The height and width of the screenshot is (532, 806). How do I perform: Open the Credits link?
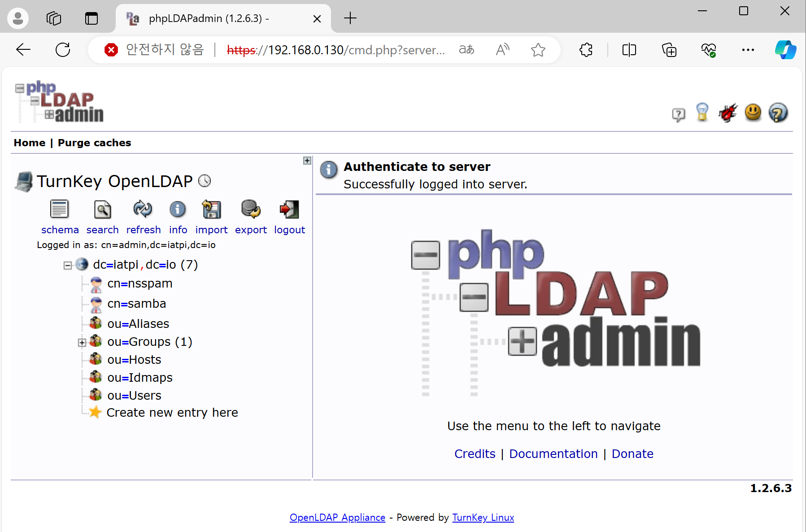pos(475,454)
